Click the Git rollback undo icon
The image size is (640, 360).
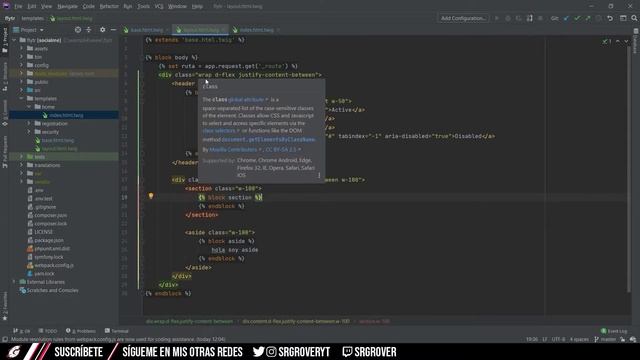coord(610,18)
